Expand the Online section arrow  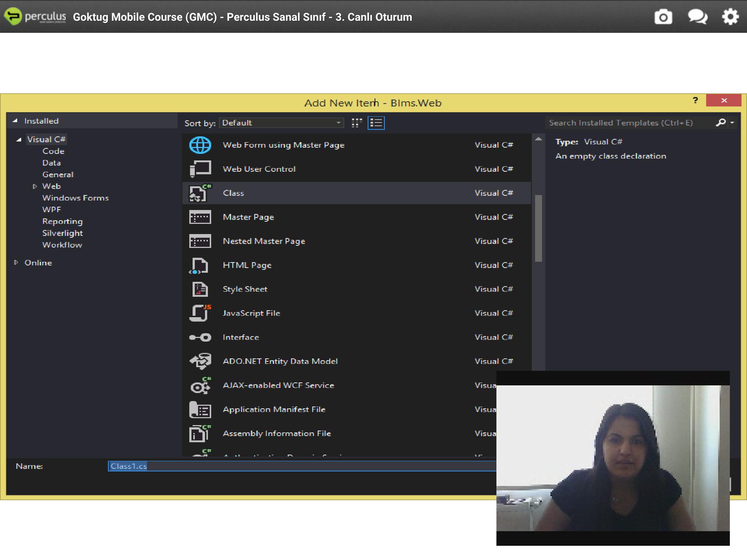[16, 262]
